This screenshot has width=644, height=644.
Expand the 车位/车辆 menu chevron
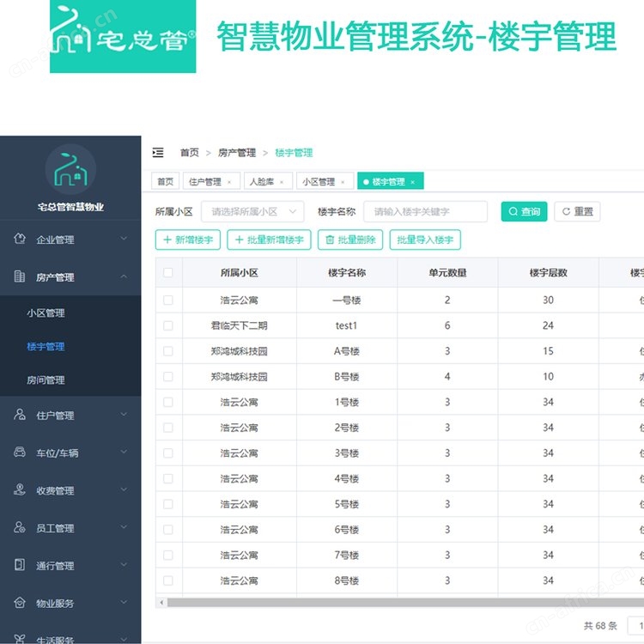pyautogui.click(x=124, y=453)
